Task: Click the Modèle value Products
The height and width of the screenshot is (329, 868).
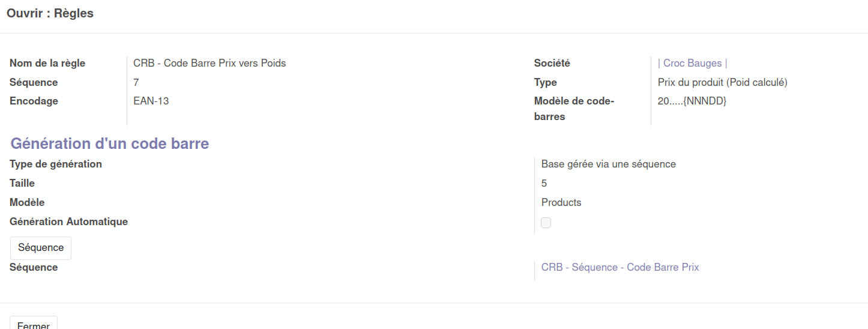Action: tap(561, 202)
